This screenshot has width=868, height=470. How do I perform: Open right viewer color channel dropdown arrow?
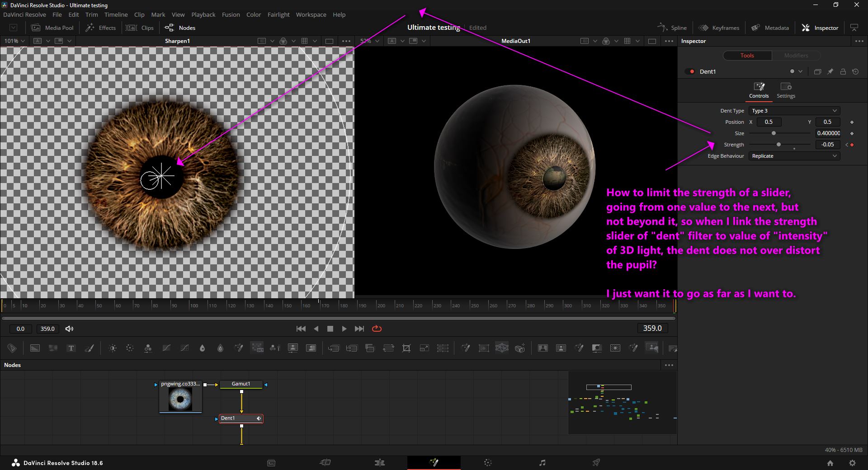click(616, 41)
